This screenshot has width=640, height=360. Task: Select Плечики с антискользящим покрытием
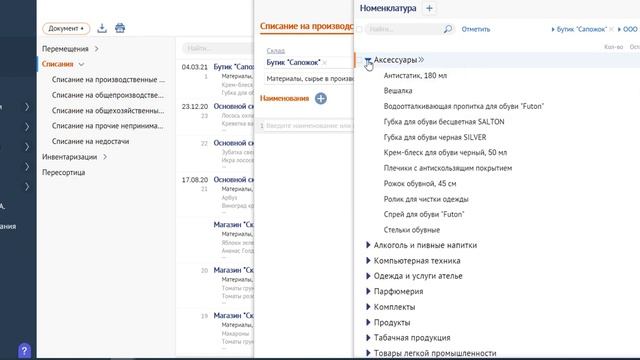tap(448, 168)
